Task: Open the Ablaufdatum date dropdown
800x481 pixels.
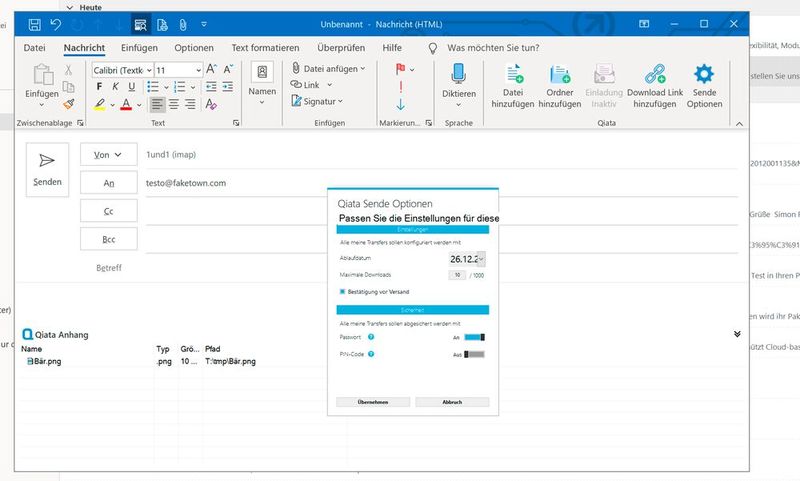Action: [480, 259]
